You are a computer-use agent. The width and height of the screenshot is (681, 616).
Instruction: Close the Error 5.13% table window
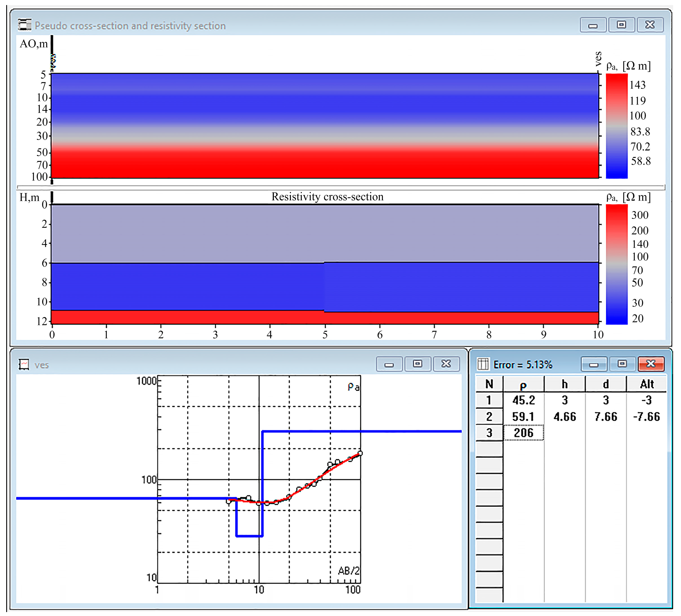pyautogui.click(x=651, y=364)
